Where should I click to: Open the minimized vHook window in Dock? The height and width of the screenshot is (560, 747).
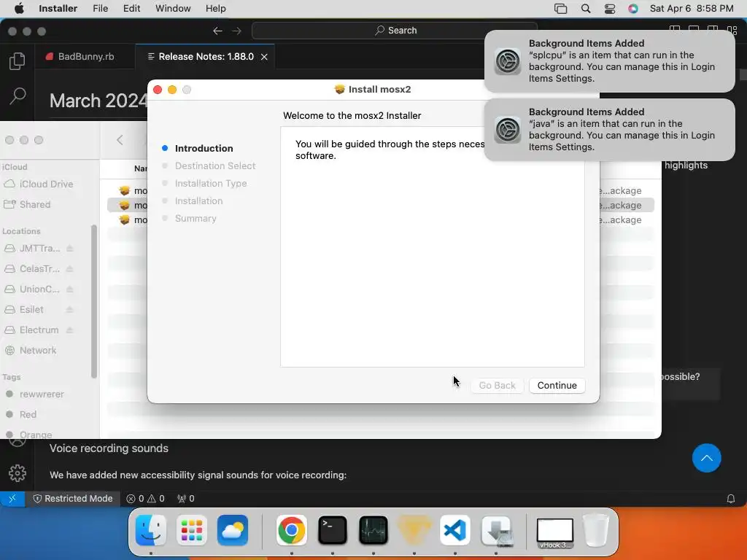554,533
